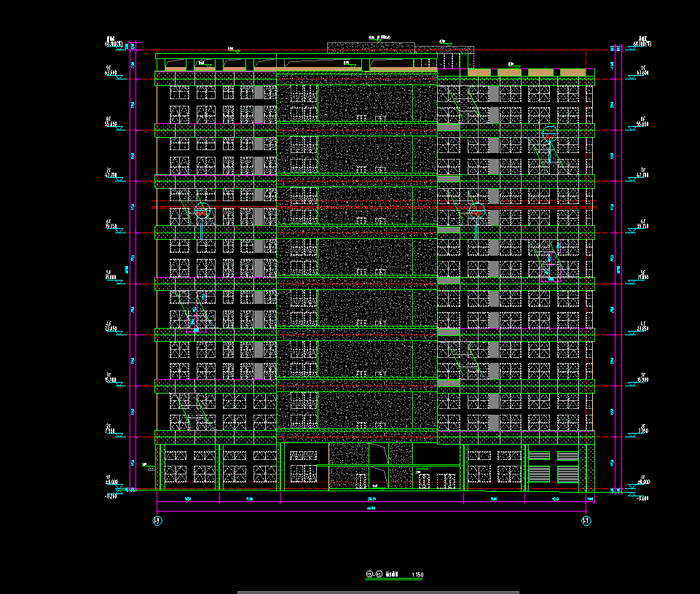This screenshot has width=700, height=594.
Task: Pick the left grid axis bubble below building
Action: coord(157,521)
